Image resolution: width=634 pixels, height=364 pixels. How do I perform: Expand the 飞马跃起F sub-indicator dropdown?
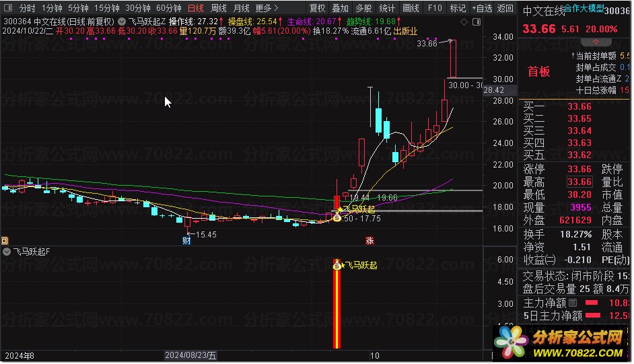tap(7, 252)
